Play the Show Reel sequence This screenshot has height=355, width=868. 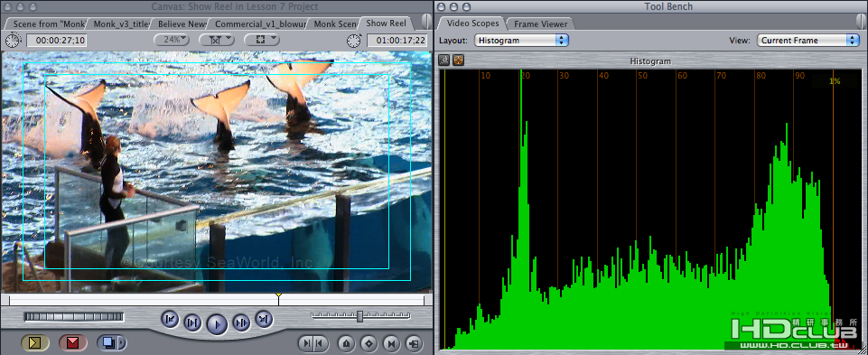tap(217, 323)
